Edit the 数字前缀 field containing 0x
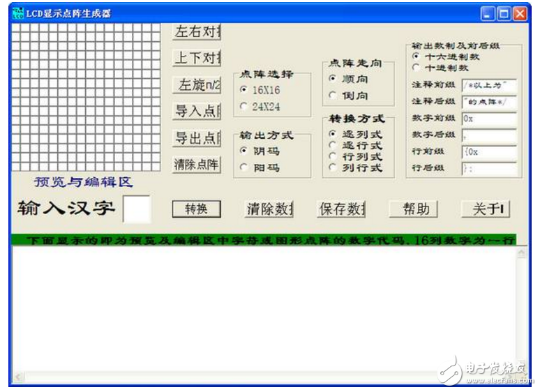This screenshot has height=392, width=540. [489, 119]
